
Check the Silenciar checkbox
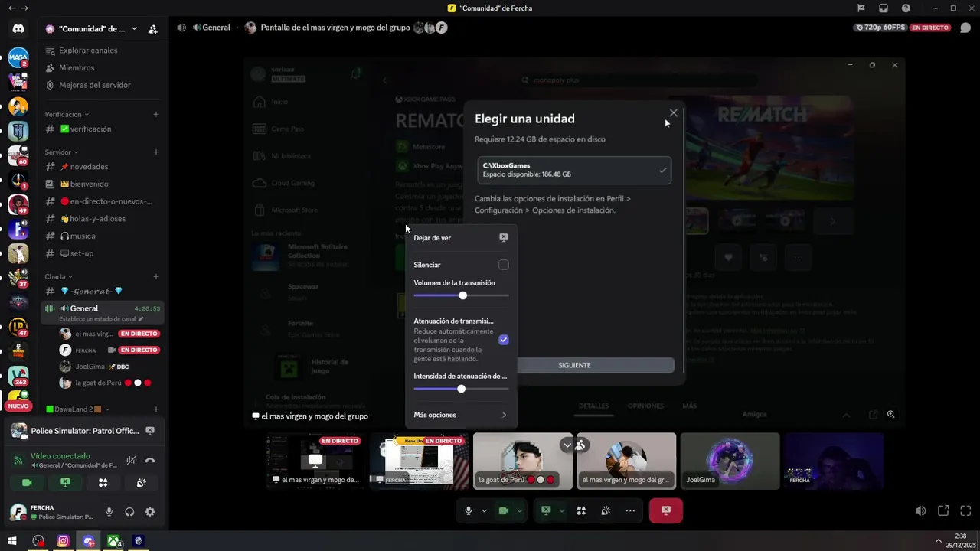coord(503,265)
